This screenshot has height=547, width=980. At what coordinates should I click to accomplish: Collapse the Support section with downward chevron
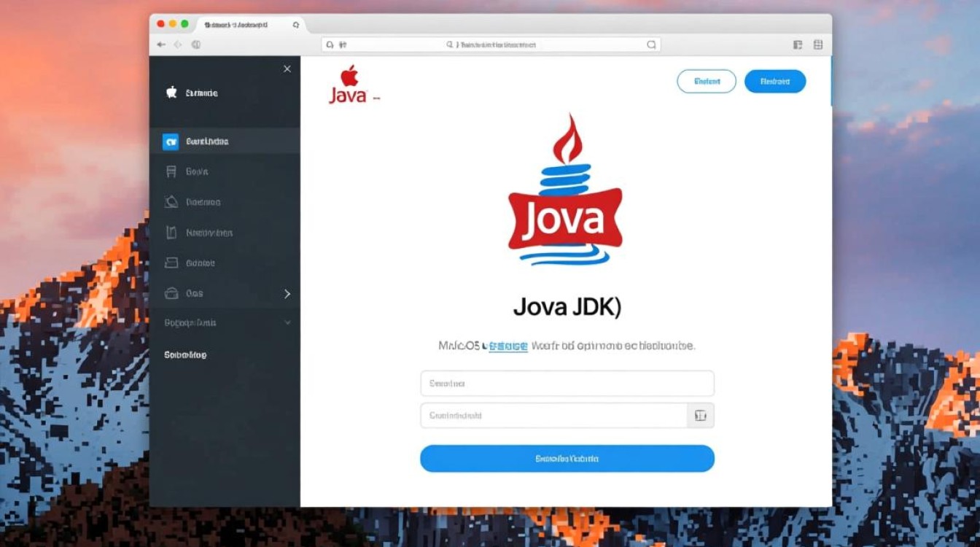click(287, 322)
